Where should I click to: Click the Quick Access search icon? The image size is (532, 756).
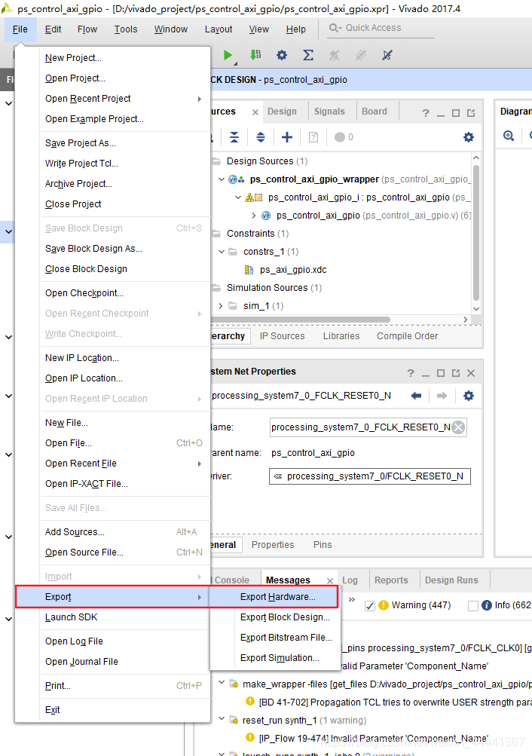point(335,28)
